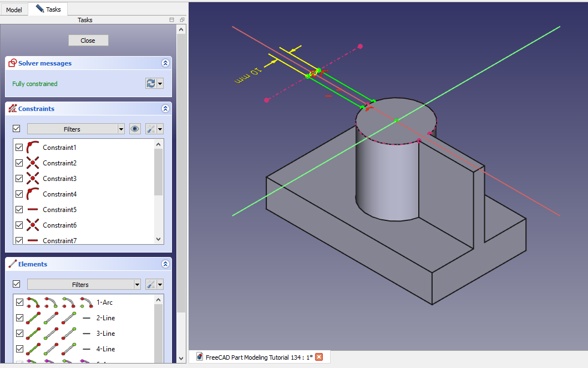Uncheck the Constraint6 checkbox
The image size is (588, 368).
19,225
